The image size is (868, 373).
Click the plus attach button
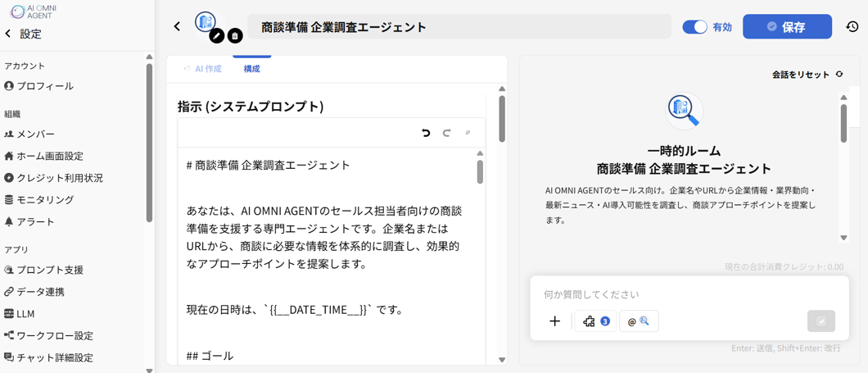tap(554, 321)
